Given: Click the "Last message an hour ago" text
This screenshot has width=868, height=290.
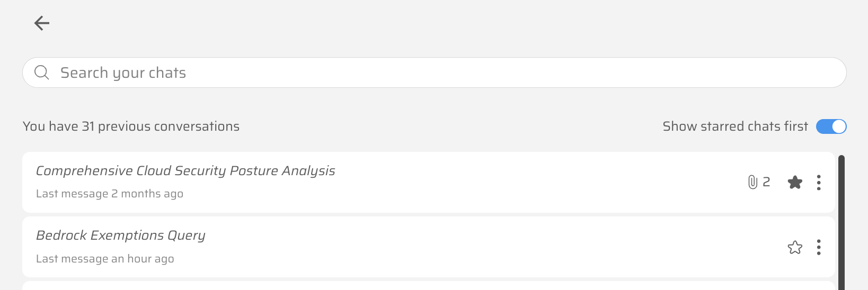Looking at the screenshot, I should click(x=105, y=259).
